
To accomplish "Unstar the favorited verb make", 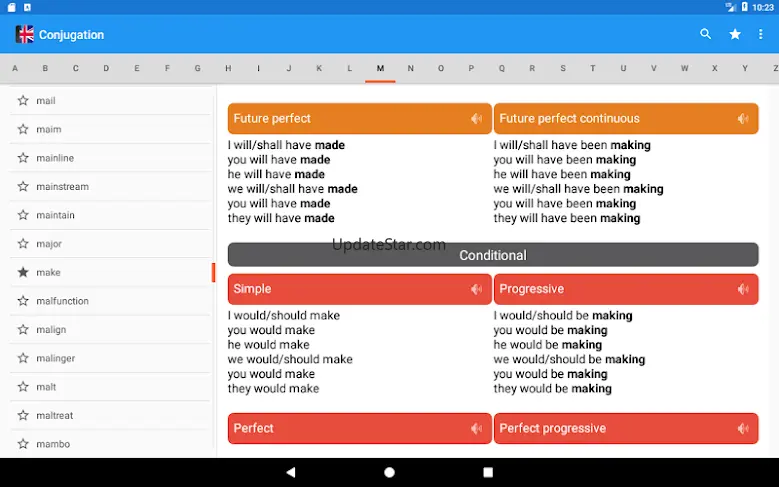I will coord(23,272).
